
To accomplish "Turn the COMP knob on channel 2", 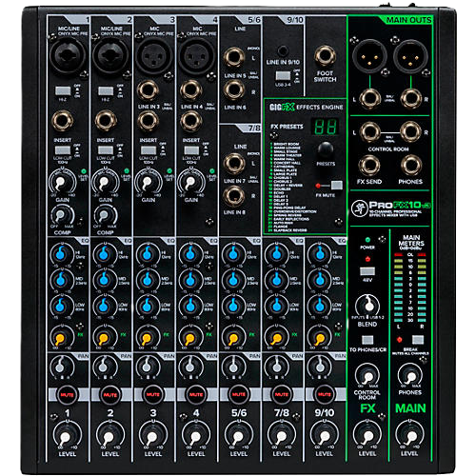I will (104, 216).
